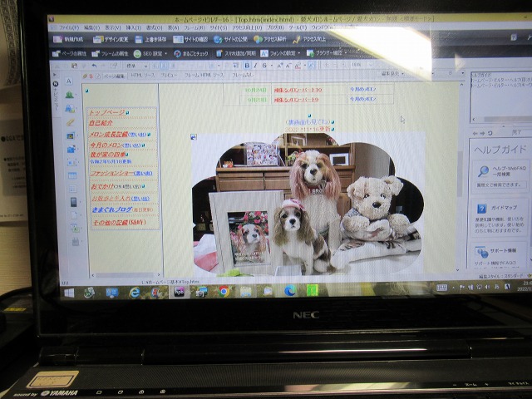Click the undo arrow in edit toolbar
The width and height of the screenshot is (532, 399).
94,66
